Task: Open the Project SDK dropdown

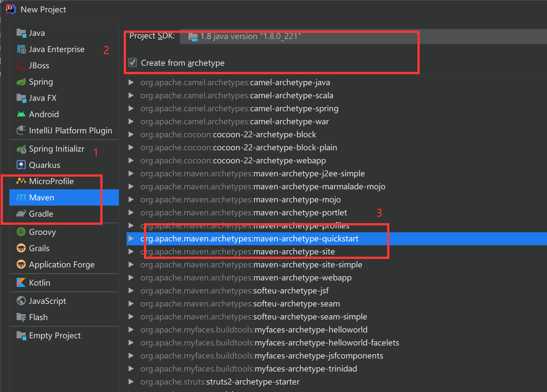Action: coord(363,36)
